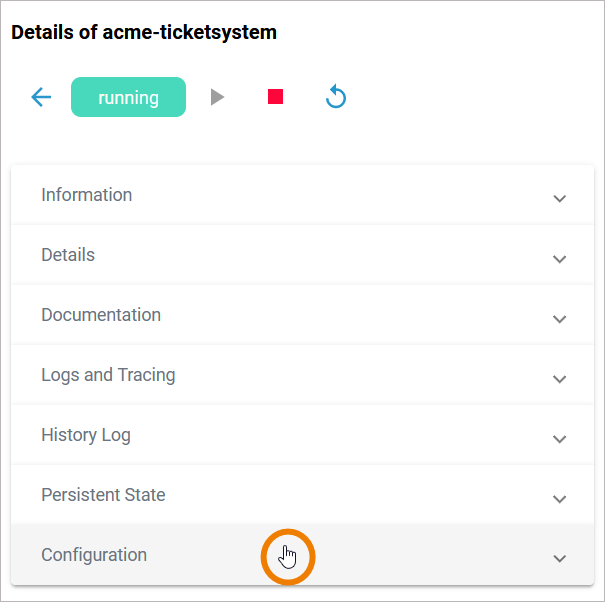Click the back arrow icon
The width and height of the screenshot is (605, 602).
click(41, 97)
